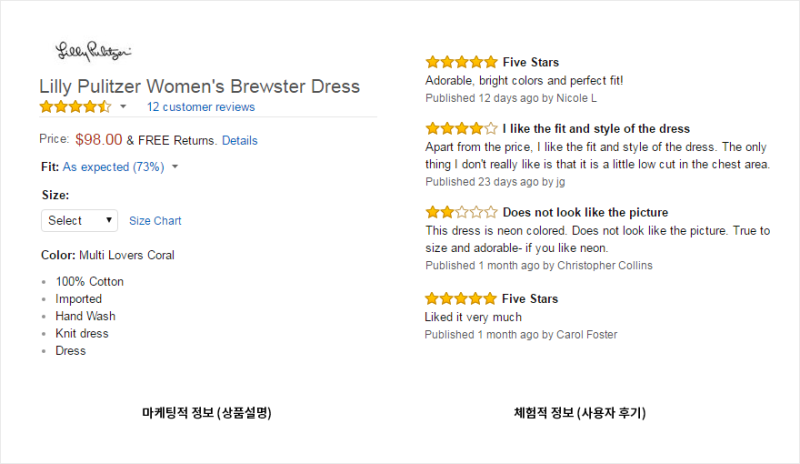Viewport: 800px width, 464px height.
Task: Open the Size Select dropdown
Action: 80,221
